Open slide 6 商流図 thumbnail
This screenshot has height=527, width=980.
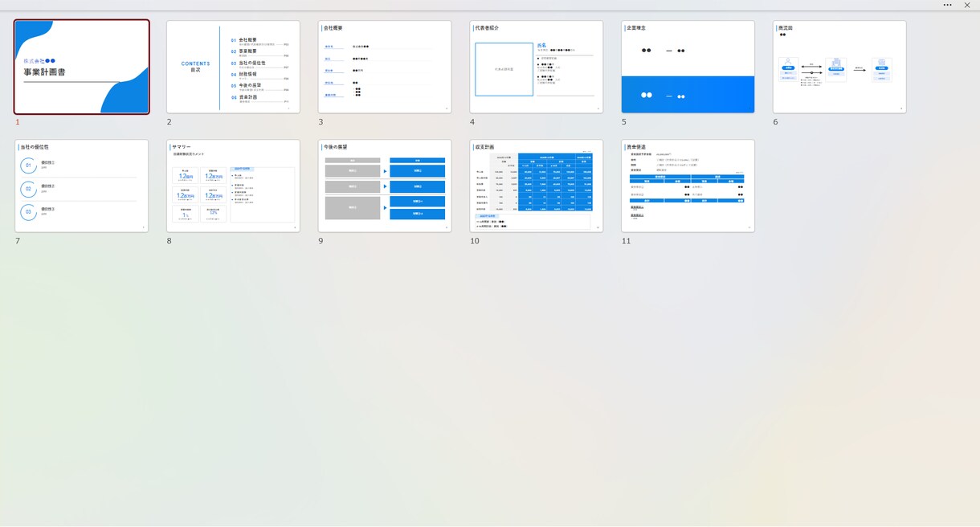coord(839,67)
